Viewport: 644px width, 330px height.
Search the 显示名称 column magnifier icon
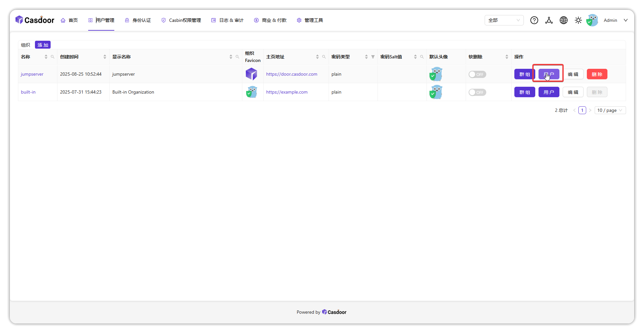point(237,57)
